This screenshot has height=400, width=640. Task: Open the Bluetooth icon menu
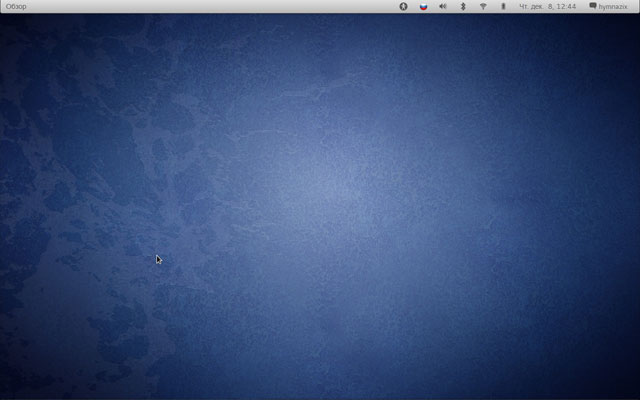pyautogui.click(x=463, y=7)
